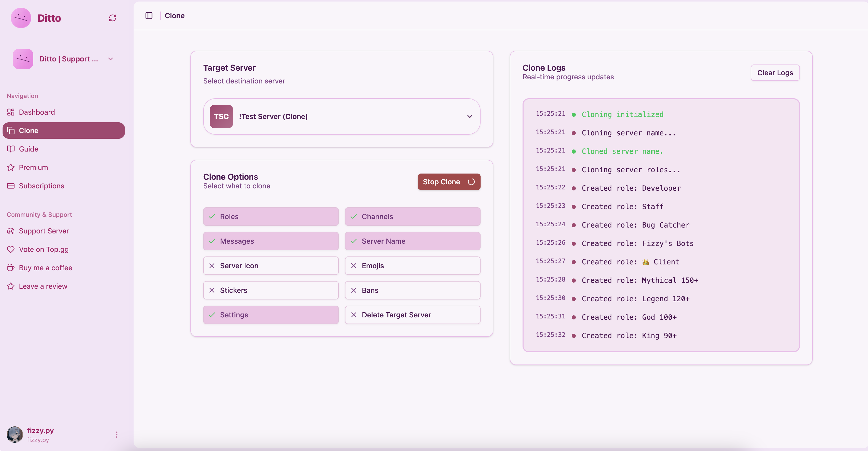Viewport: 868px width, 451px height.
Task: Open the Support Server link
Action: (x=44, y=231)
